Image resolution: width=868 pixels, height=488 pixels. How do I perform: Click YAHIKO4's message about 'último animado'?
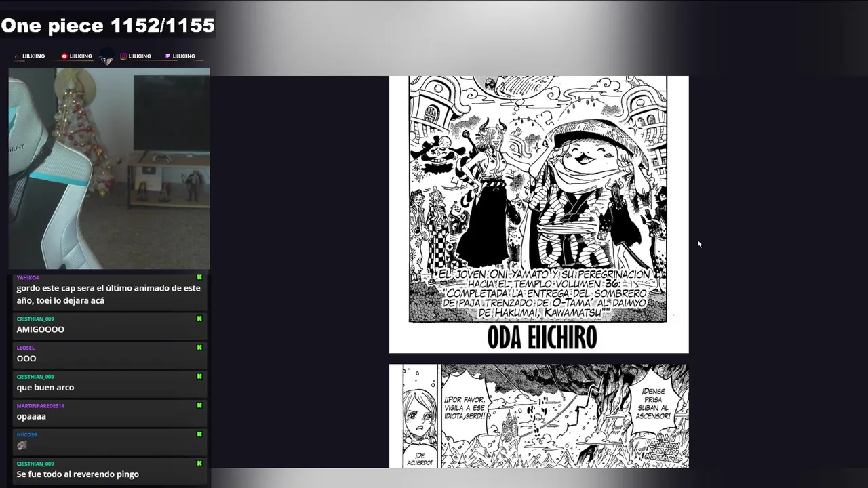(x=108, y=294)
